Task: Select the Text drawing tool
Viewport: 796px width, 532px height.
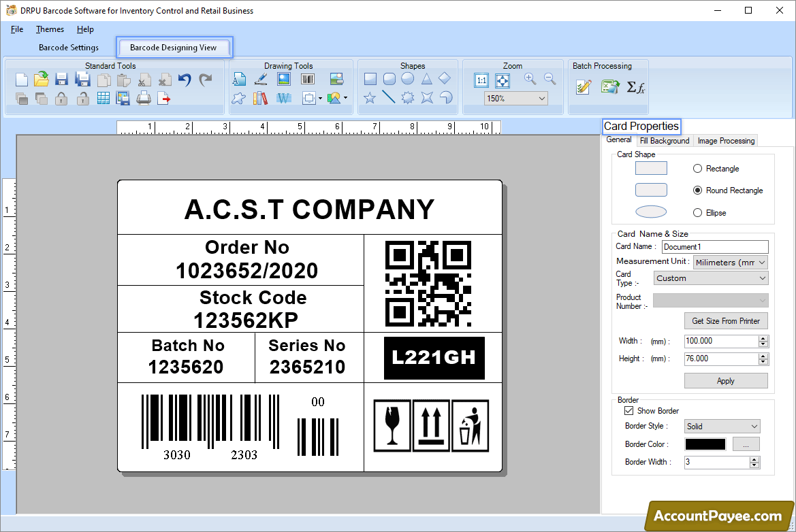Action: [239, 79]
